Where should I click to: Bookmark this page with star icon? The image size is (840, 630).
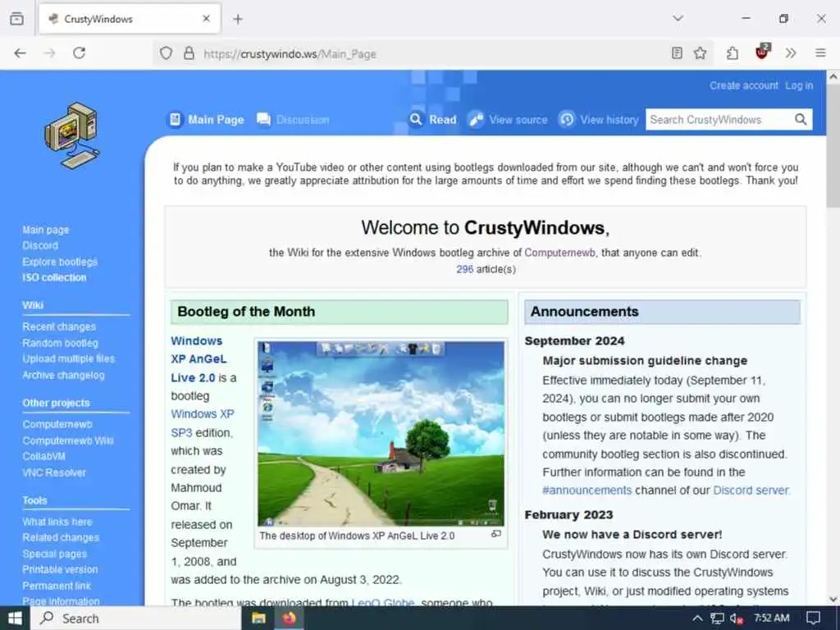[701, 53]
